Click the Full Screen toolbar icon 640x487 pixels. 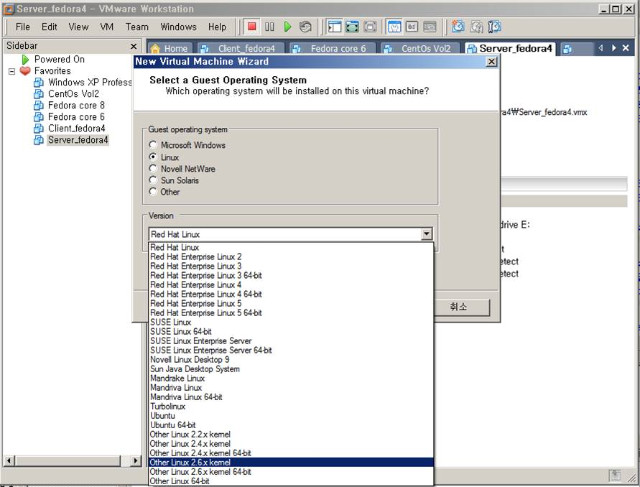click(x=352, y=27)
